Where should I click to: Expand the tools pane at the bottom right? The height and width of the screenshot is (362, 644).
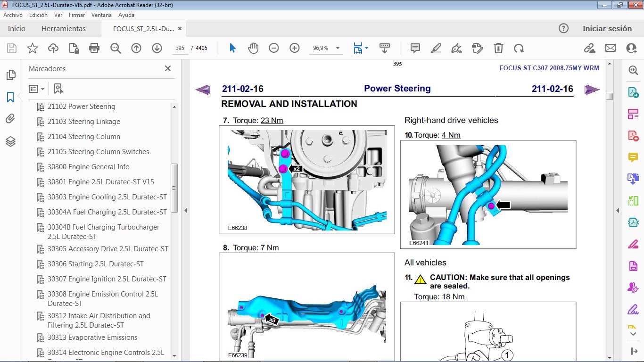click(x=633, y=351)
